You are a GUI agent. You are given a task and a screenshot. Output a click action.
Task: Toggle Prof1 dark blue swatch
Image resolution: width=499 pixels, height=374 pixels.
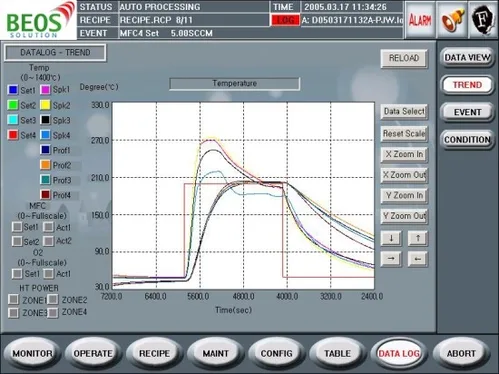pyautogui.click(x=45, y=150)
